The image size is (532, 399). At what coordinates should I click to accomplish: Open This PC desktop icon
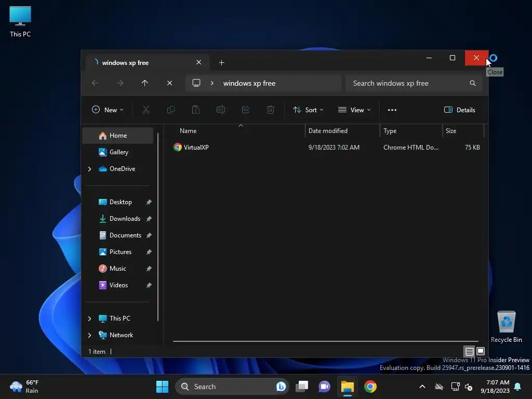(20, 21)
